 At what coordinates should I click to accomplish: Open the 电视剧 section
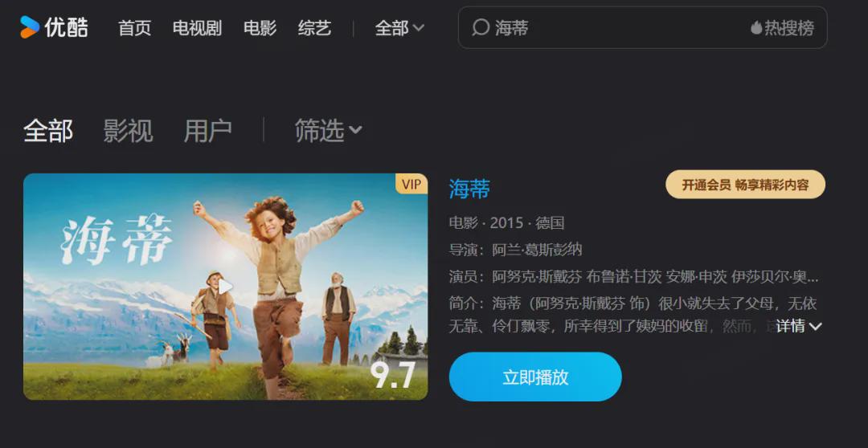point(197,27)
